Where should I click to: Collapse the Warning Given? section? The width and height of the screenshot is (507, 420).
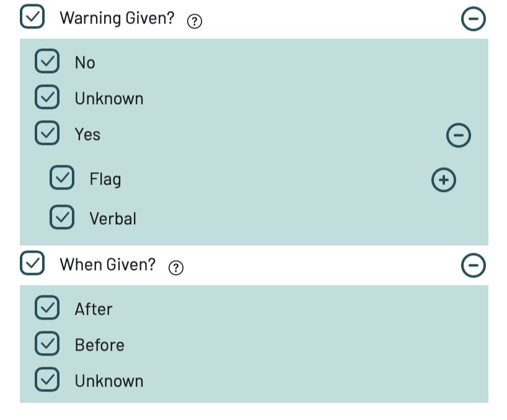pyautogui.click(x=473, y=19)
